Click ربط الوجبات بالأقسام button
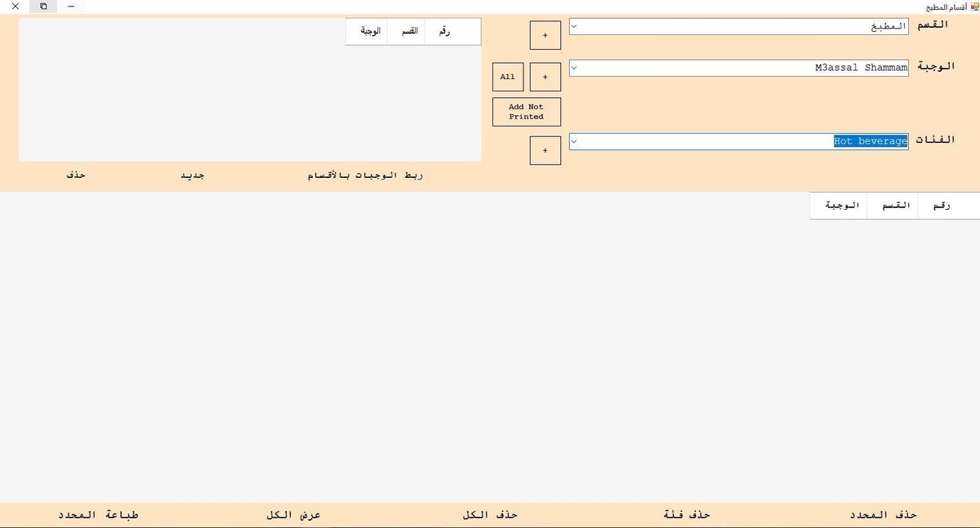Viewport: 980px width, 528px height. pos(365,175)
